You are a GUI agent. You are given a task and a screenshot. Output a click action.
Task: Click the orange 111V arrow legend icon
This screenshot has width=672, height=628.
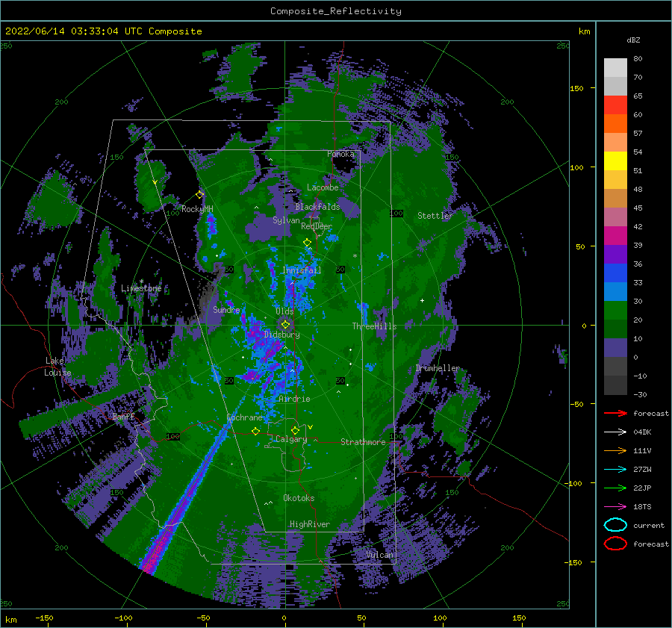(x=615, y=450)
